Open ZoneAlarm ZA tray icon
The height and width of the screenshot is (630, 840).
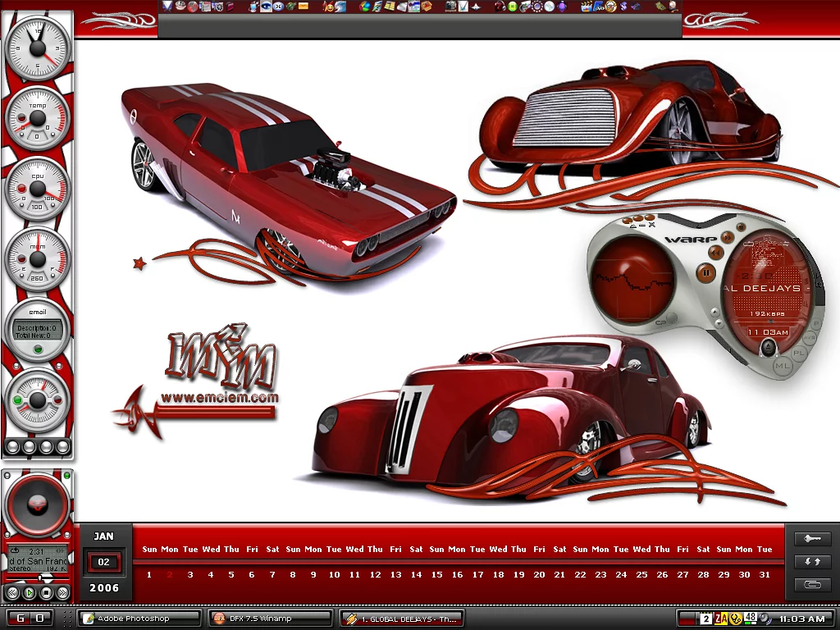click(x=721, y=619)
